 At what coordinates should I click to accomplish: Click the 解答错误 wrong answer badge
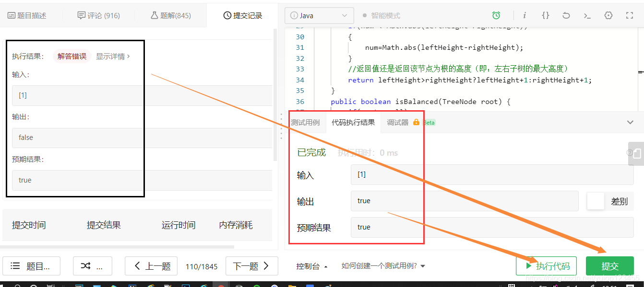[x=72, y=56]
